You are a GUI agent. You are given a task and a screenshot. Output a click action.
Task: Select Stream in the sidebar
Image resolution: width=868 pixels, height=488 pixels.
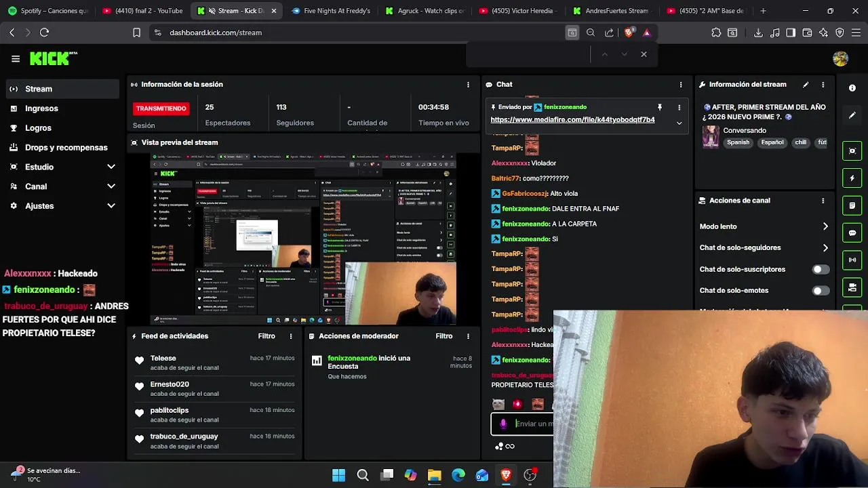[x=62, y=89]
